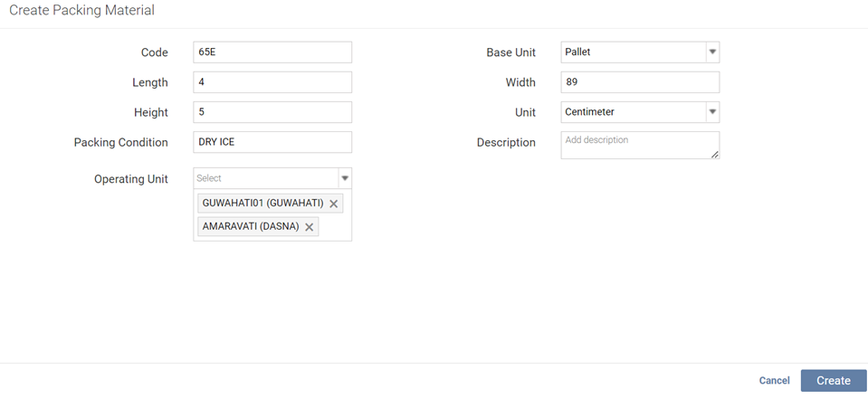This screenshot has height=399, width=868.
Task: Open the Operating Unit dropdown arrow
Action: pyautogui.click(x=345, y=179)
